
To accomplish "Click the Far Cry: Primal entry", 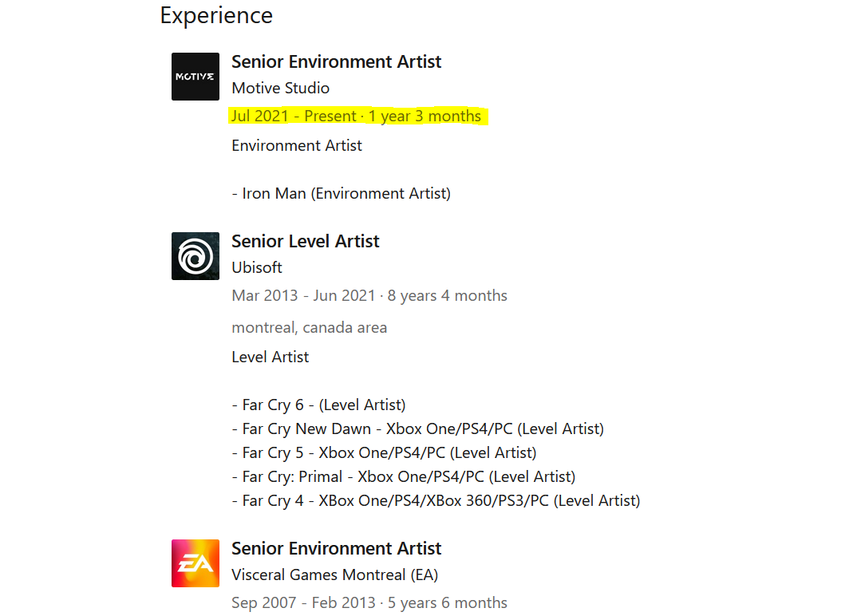I will 403,476.
